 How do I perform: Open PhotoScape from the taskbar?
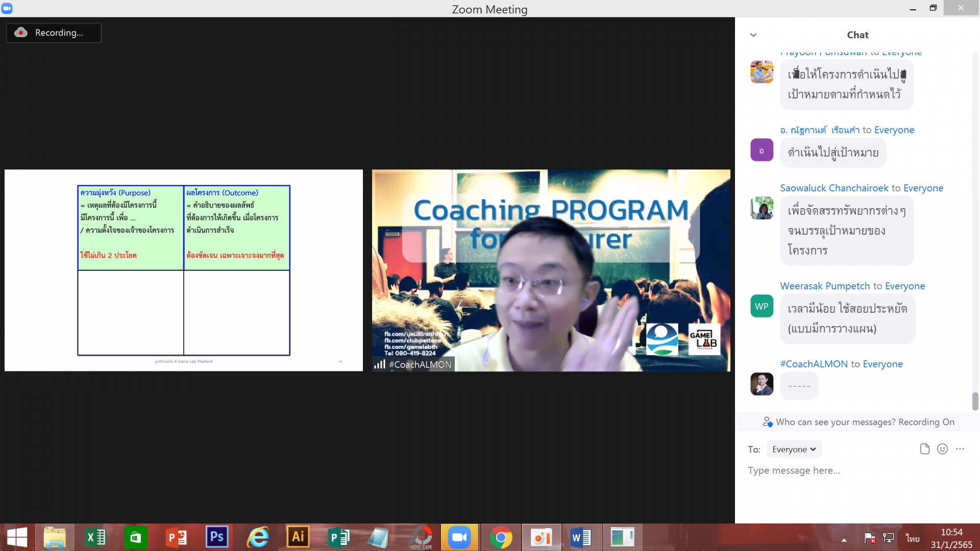pos(421,537)
